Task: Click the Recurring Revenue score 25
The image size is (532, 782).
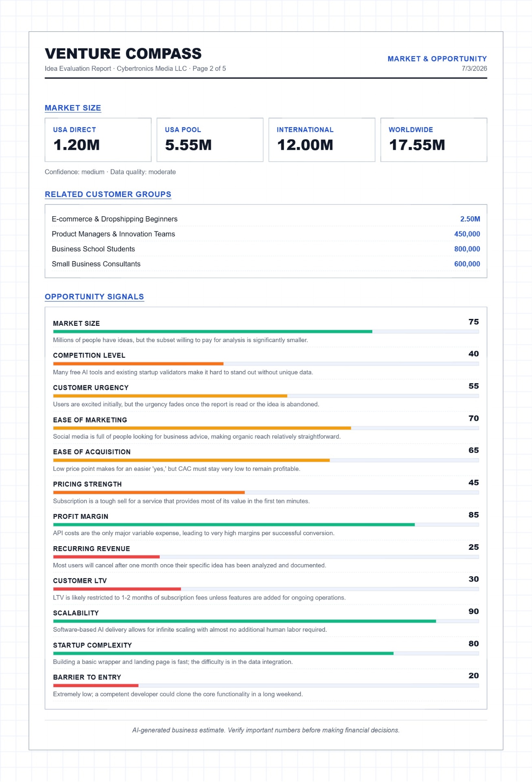Action: point(474,547)
